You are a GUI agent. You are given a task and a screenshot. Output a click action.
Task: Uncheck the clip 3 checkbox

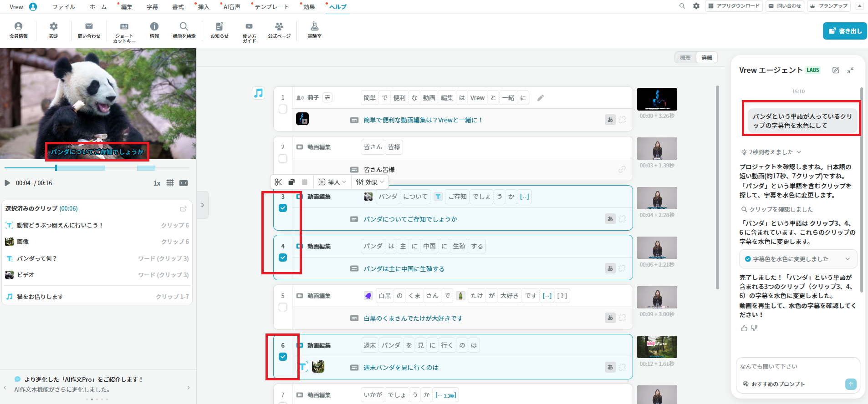coord(283,208)
